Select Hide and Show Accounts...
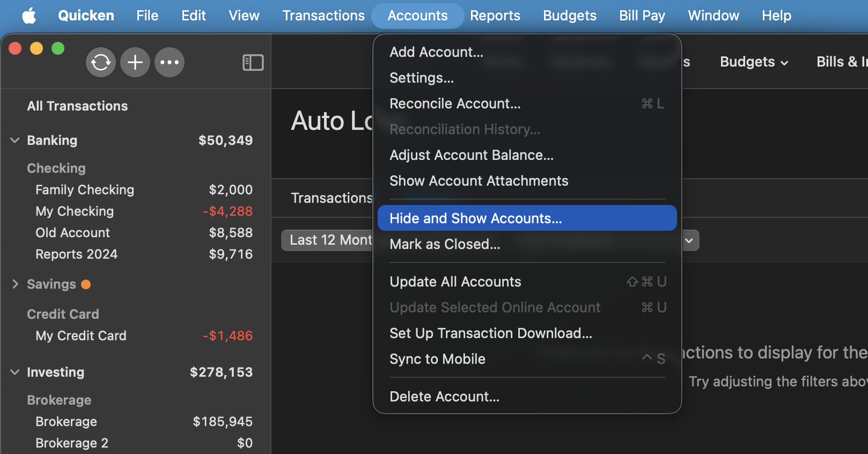Screen dimensions: 868x454 (x=527, y=218)
